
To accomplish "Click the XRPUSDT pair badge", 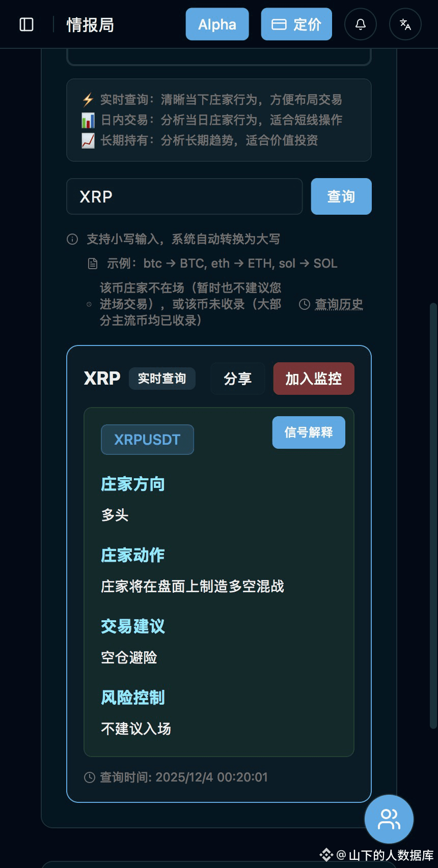I will [147, 440].
